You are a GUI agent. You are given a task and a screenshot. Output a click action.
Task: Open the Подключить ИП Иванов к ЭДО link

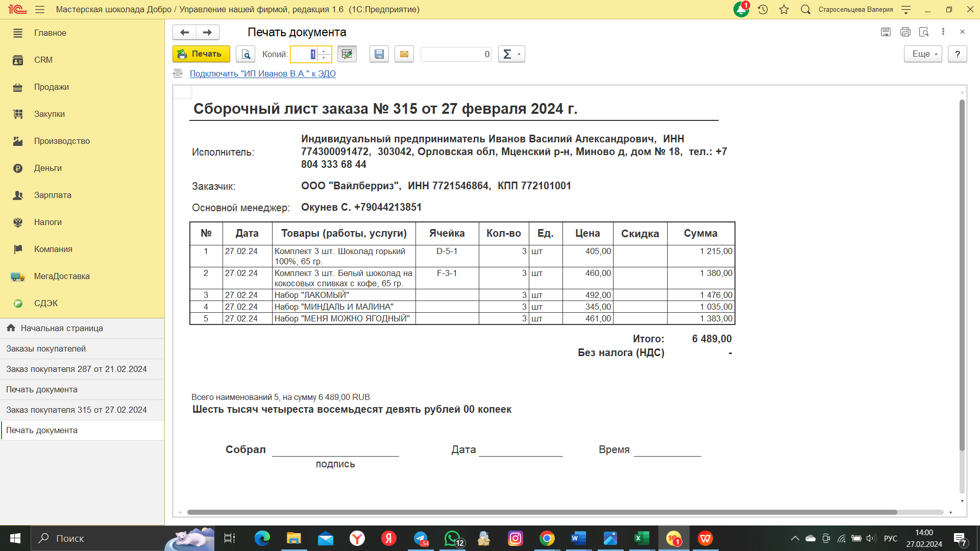[x=262, y=73]
